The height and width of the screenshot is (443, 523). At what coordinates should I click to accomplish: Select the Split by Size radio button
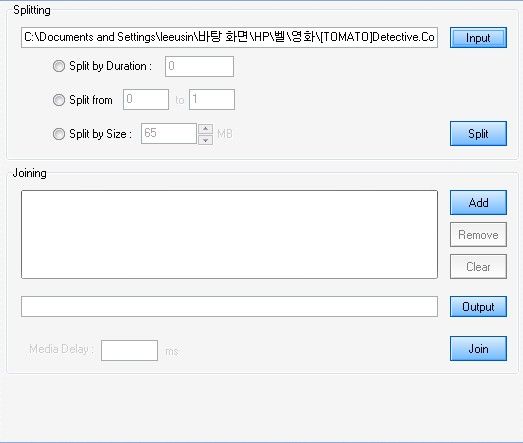click(59, 134)
